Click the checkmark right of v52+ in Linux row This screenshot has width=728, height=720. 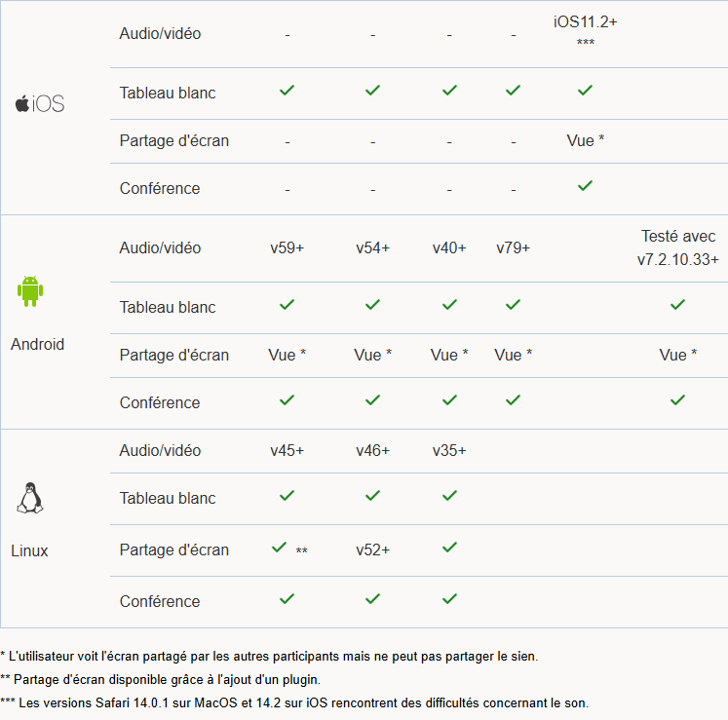click(x=449, y=548)
